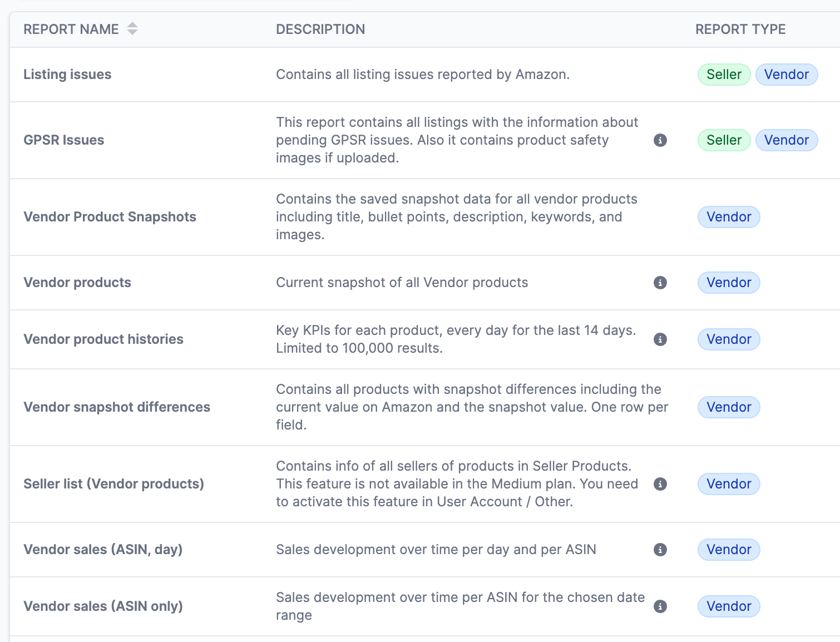Screen dimensions: 840x642
Task: Click the Description column header
Action: coord(320,29)
